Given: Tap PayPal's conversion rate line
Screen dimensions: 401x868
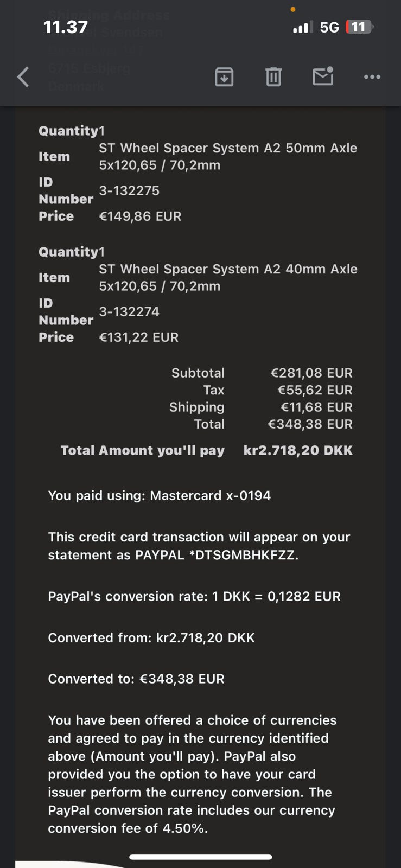Looking at the screenshot, I should (x=194, y=596).
